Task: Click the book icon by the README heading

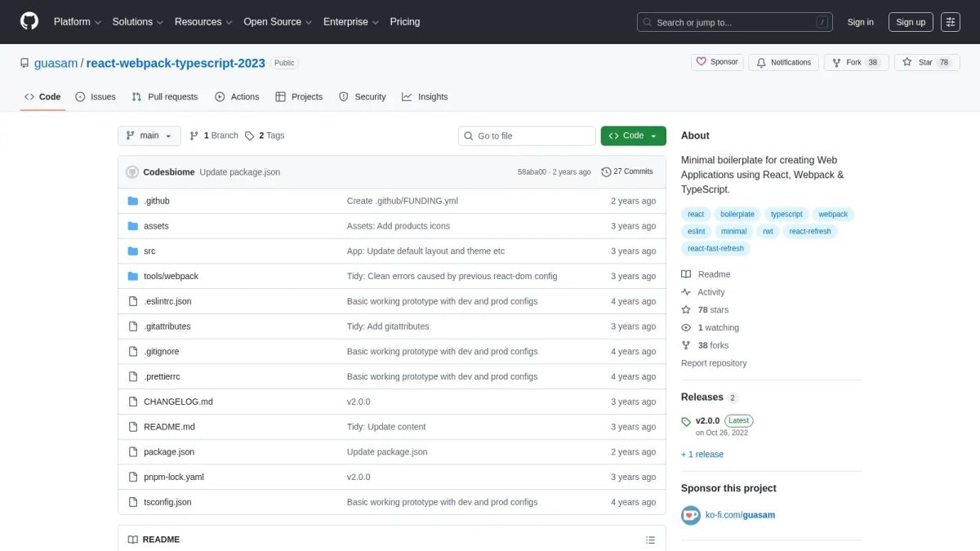Action: 133,540
